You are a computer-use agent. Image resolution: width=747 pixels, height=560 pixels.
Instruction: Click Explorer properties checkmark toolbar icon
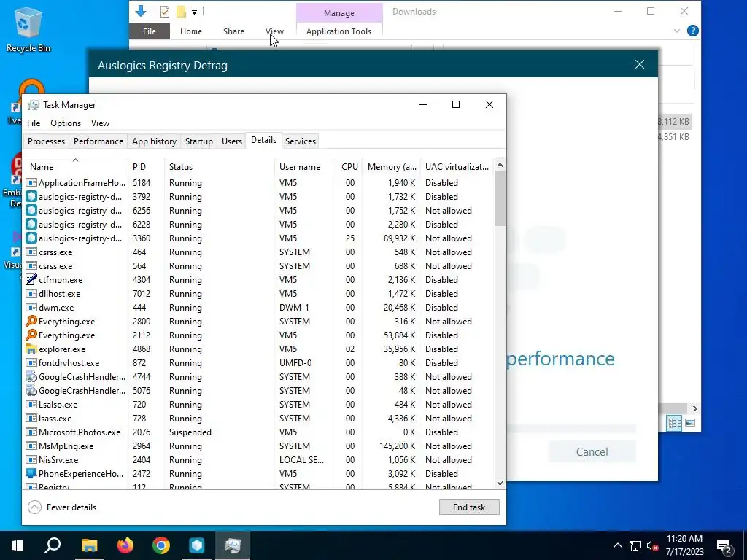164,12
